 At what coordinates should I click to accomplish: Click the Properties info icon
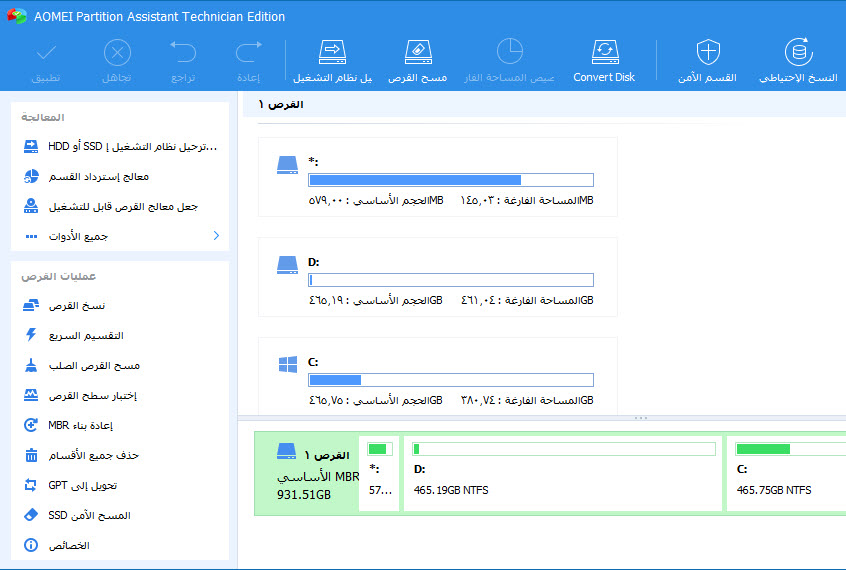(31, 545)
